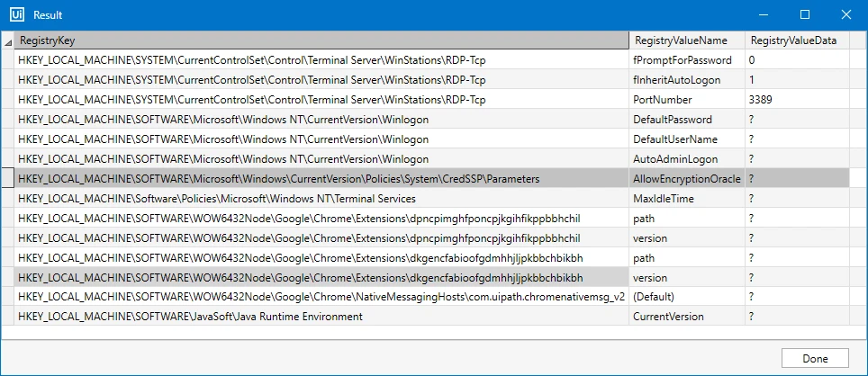Sort by RegistryValueName column header
This screenshot has height=376, width=868.
[x=687, y=40]
